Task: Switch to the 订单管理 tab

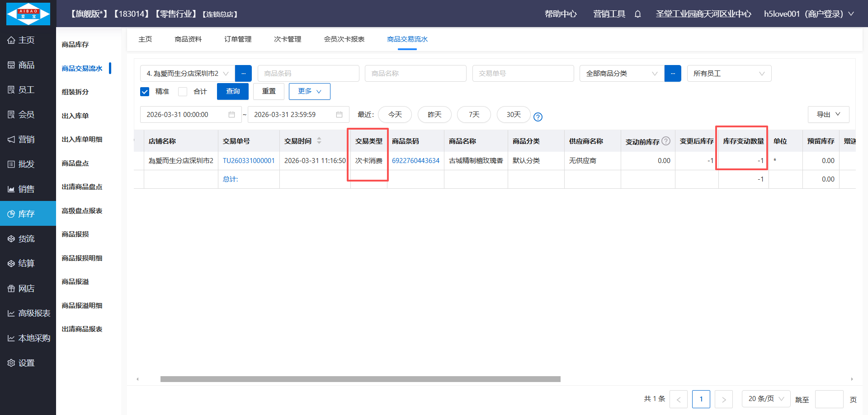Action: click(238, 39)
